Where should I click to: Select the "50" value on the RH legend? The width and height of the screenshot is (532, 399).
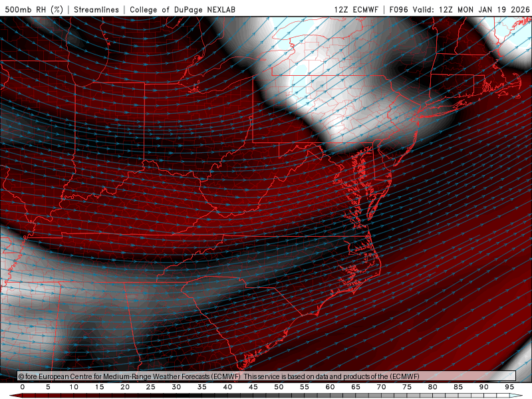279,387
